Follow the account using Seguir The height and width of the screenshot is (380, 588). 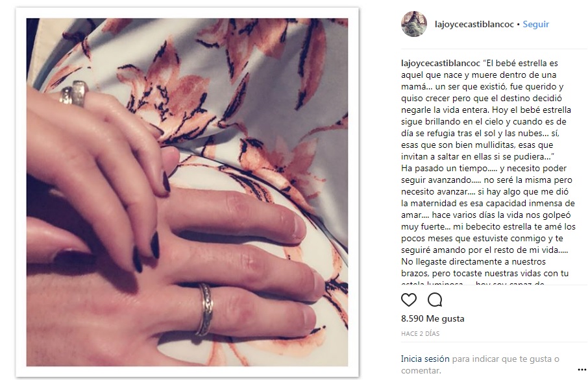coord(535,24)
